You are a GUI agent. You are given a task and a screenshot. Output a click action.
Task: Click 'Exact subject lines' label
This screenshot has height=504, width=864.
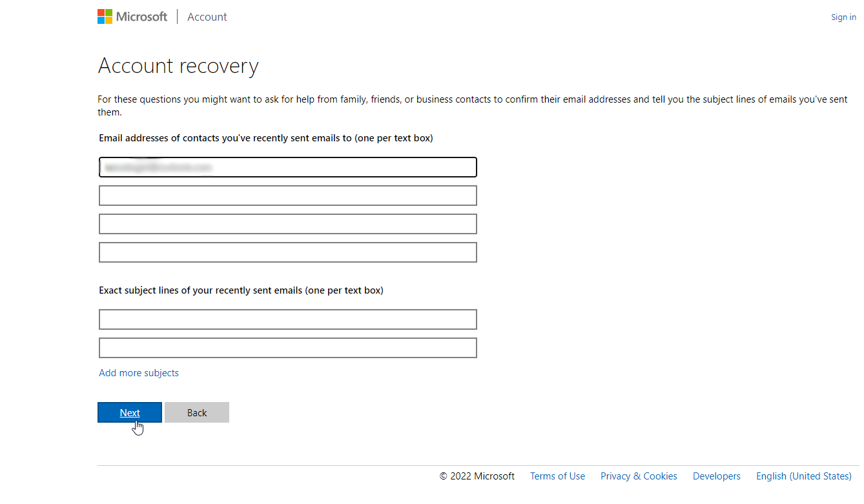click(x=241, y=290)
